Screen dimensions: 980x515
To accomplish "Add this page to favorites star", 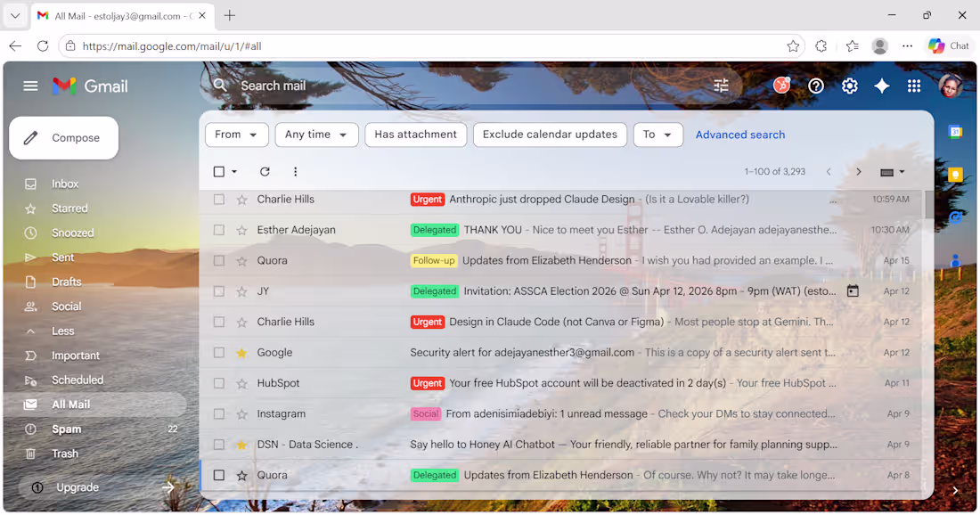I will click(793, 45).
